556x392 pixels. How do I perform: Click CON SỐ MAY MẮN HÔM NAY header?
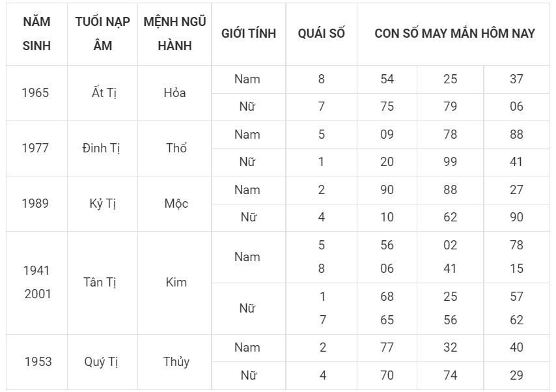[454, 34]
